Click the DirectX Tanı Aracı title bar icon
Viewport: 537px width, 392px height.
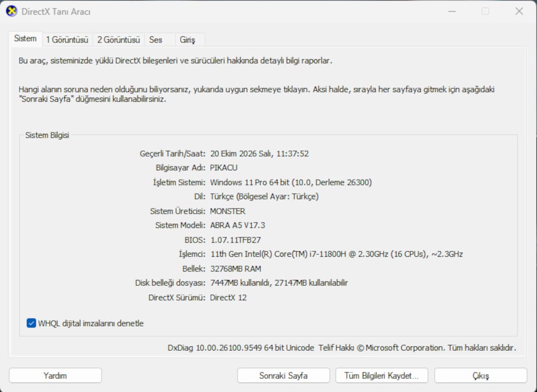[12, 12]
